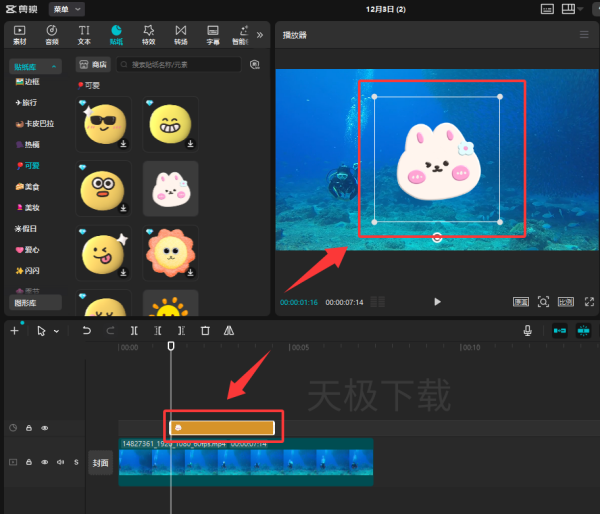Select the 旅行 sticker category
The image size is (600, 514).
click(x=28, y=102)
